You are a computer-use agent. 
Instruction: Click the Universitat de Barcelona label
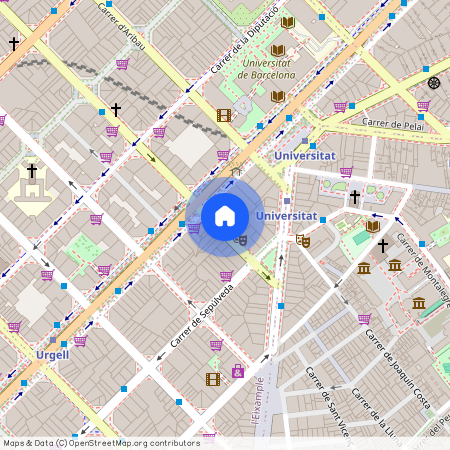(266, 69)
